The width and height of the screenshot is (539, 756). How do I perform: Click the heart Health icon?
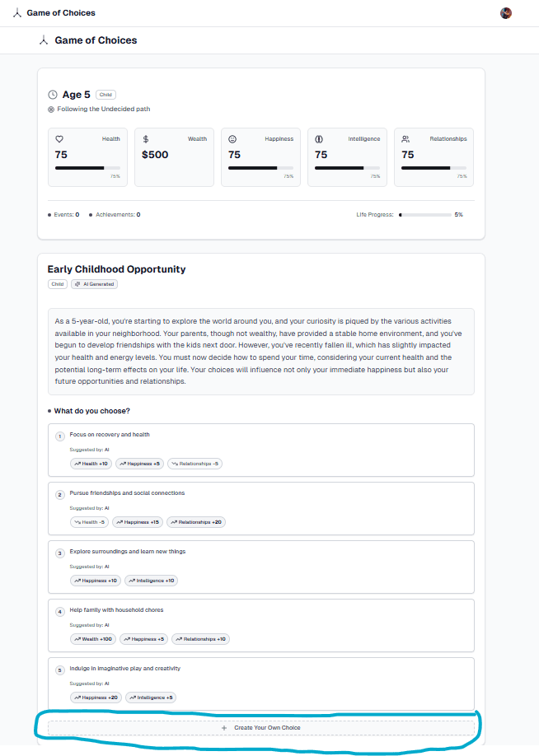pos(59,139)
